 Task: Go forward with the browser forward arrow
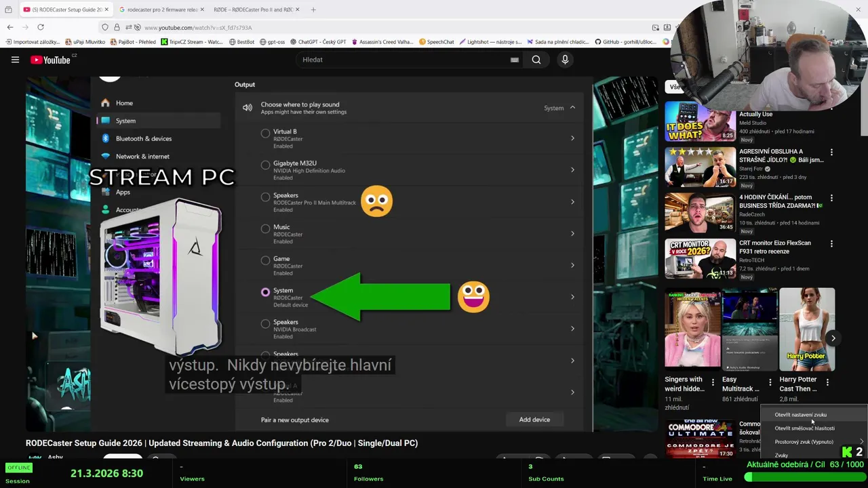[x=25, y=27]
